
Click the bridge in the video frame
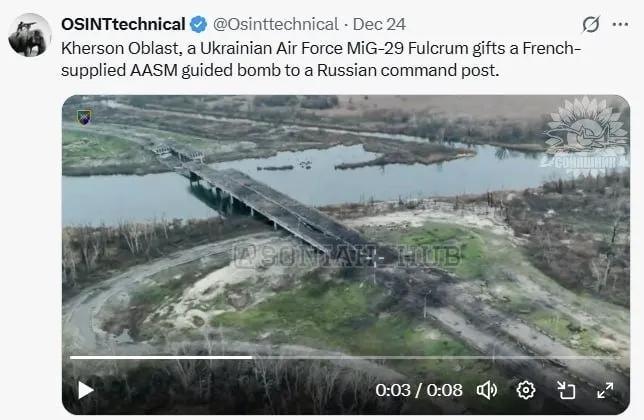coord(263,201)
